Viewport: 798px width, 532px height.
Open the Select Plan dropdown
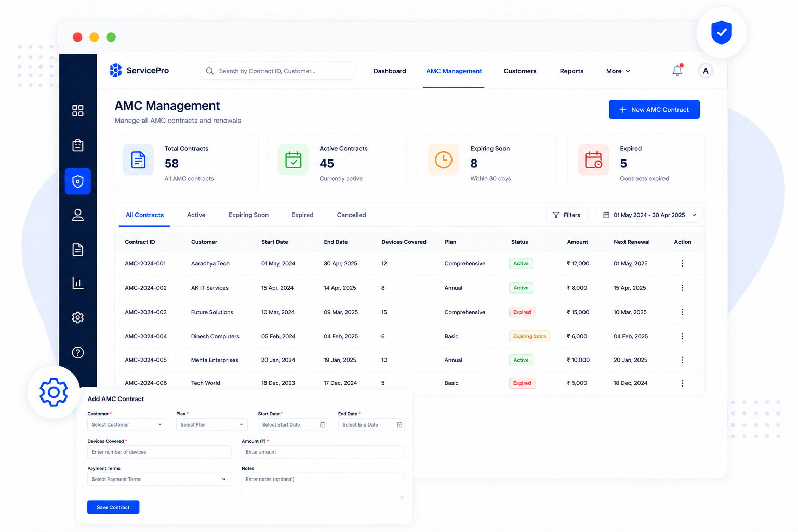pos(212,425)
